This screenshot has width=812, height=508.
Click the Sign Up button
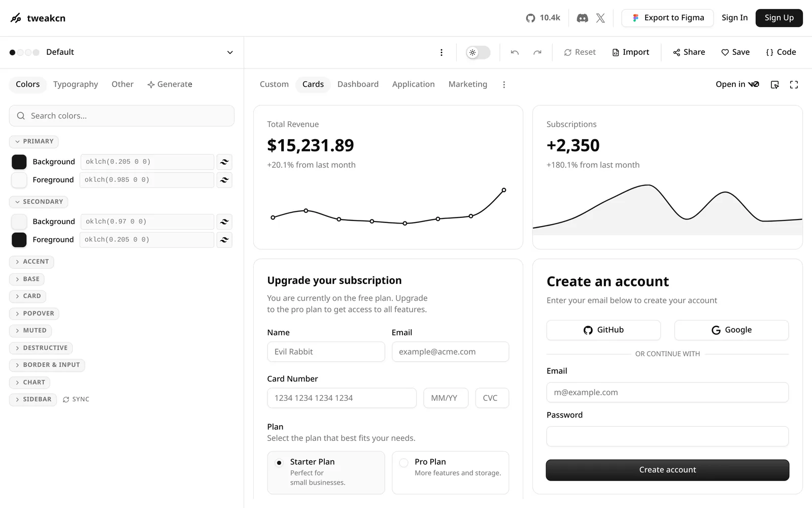[x=779, y=18]
